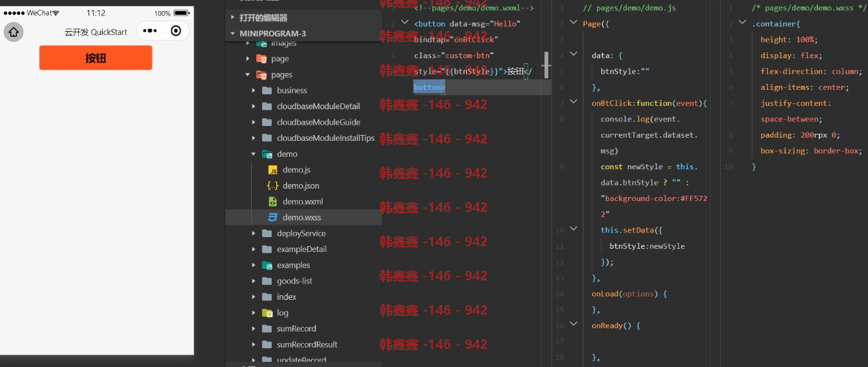
Task: Click the box-sizing: border-box line
Action: click(x=811, y=151)
